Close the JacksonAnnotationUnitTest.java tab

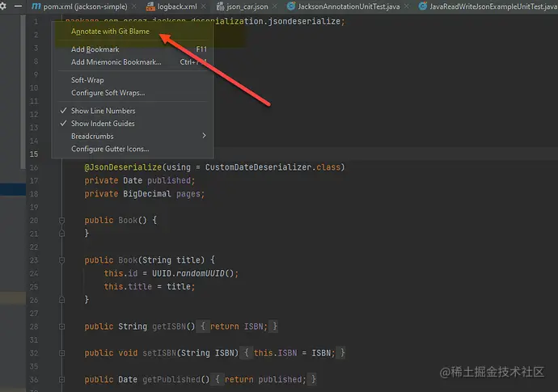point(407,6)
